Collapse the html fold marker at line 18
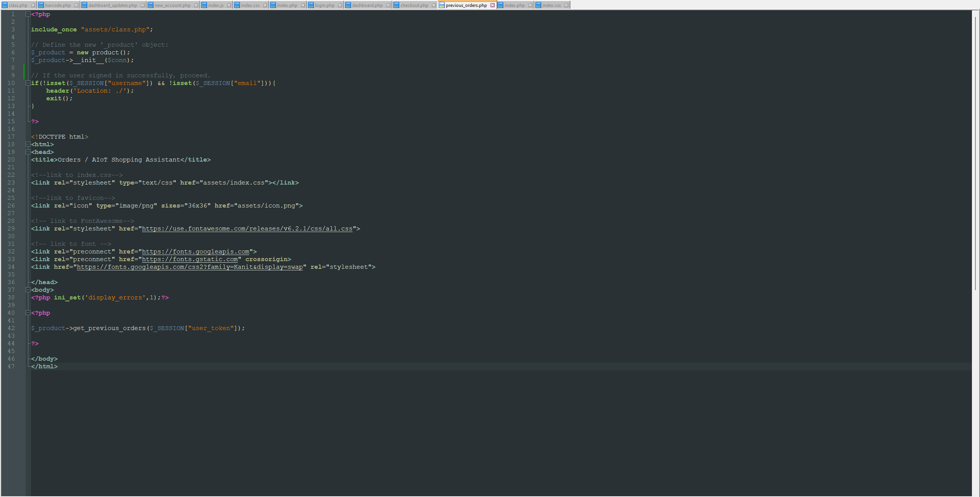This screenshot has height=497, width=980. click(x=27, y=144)
